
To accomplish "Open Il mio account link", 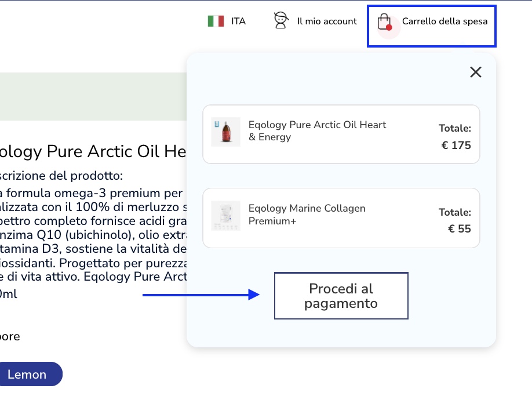I will 327,21.
